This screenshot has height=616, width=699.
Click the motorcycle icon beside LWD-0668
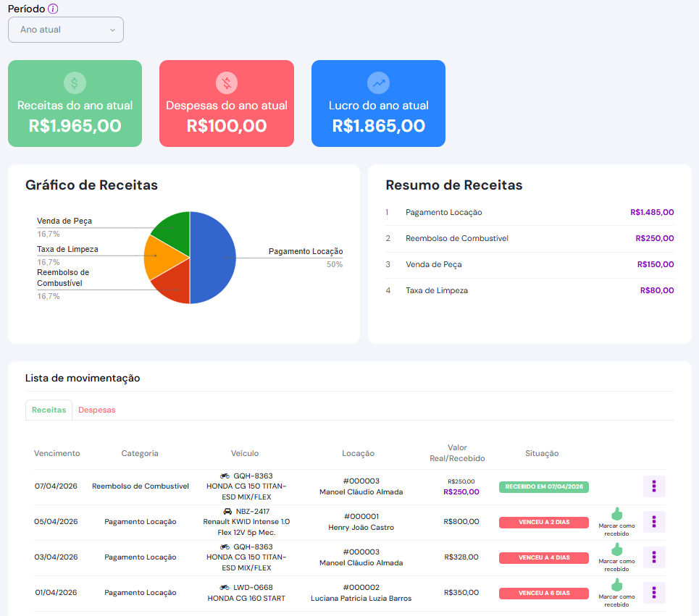[x=225, y=588]
